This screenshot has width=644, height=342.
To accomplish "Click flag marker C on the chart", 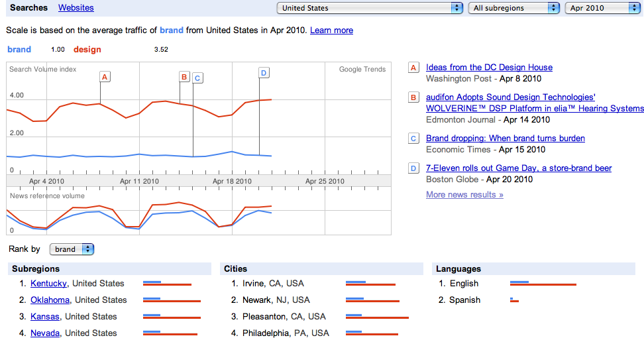I will [x=197, y=78].
